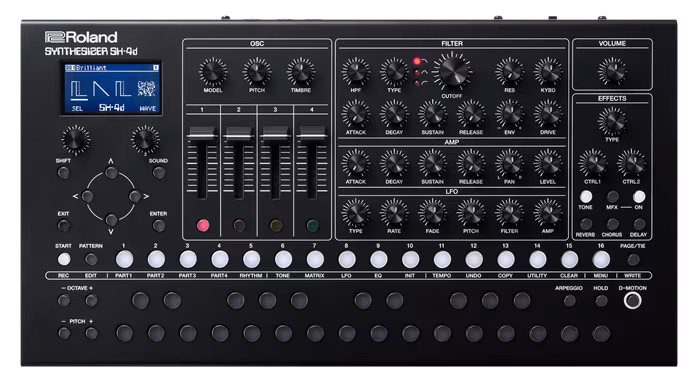Image resolution: width=698 pixels, height=384 pixels.
Task: Toggle the REVERB button
Action: [586, 224]
